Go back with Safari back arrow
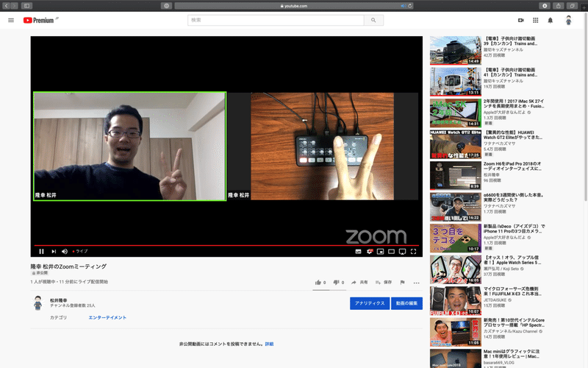 (6, 6)
